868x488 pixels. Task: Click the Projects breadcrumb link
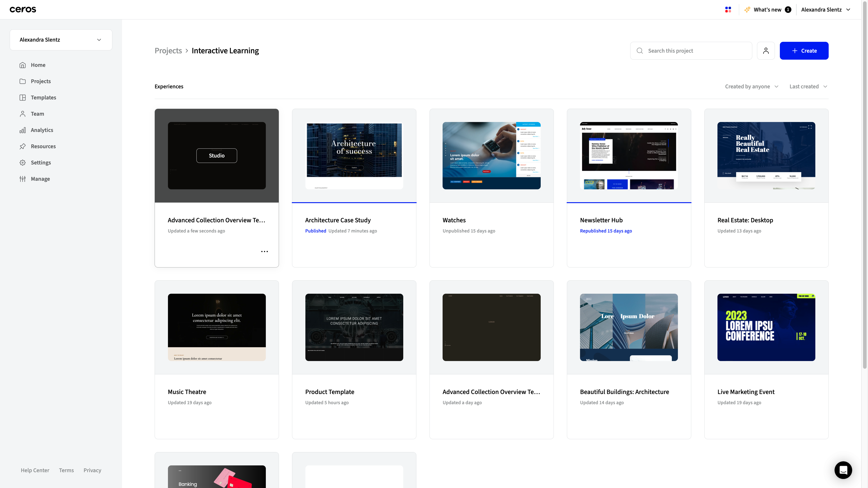click(x=168, y=51)
